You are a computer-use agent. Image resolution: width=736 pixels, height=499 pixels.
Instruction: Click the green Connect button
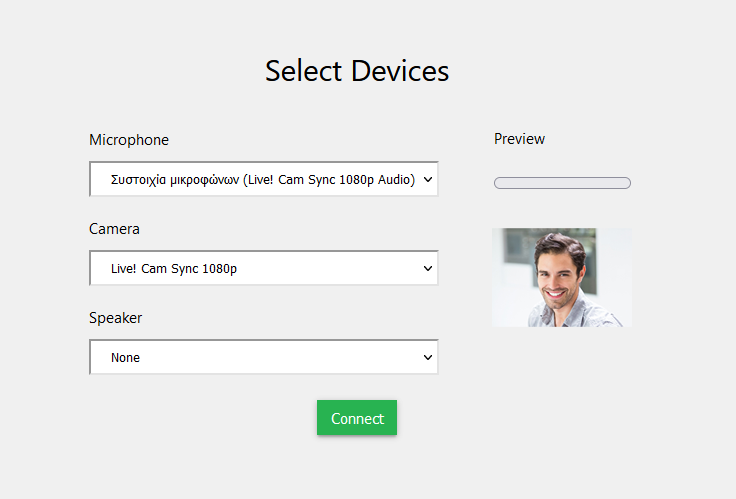357,418
